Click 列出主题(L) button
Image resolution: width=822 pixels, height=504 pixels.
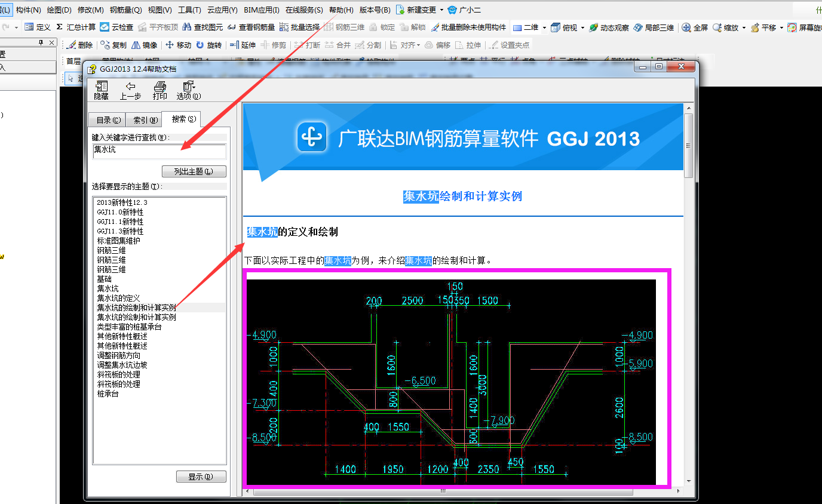point(194,171)
